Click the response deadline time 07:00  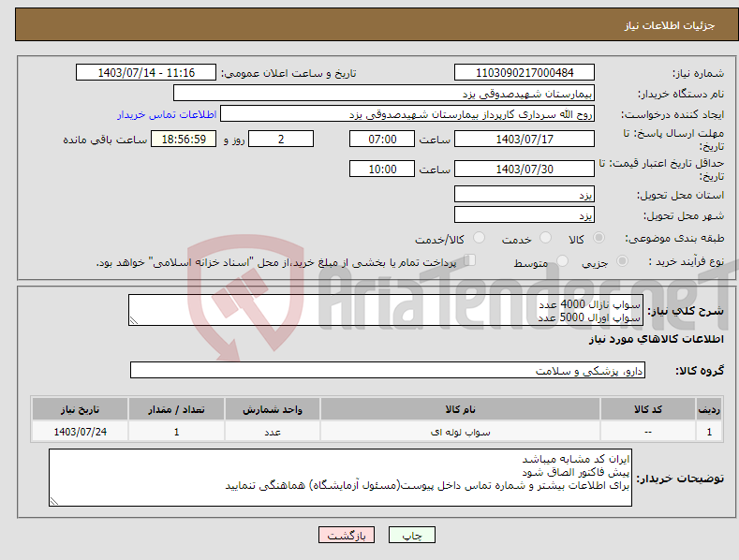(382, 139)
